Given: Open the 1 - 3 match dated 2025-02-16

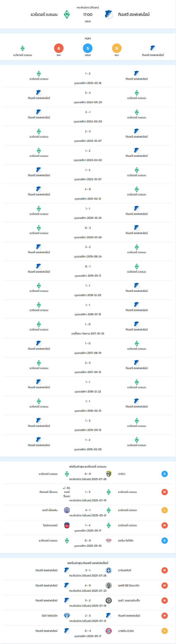Looking at the screenshot, I should (88, 78).
